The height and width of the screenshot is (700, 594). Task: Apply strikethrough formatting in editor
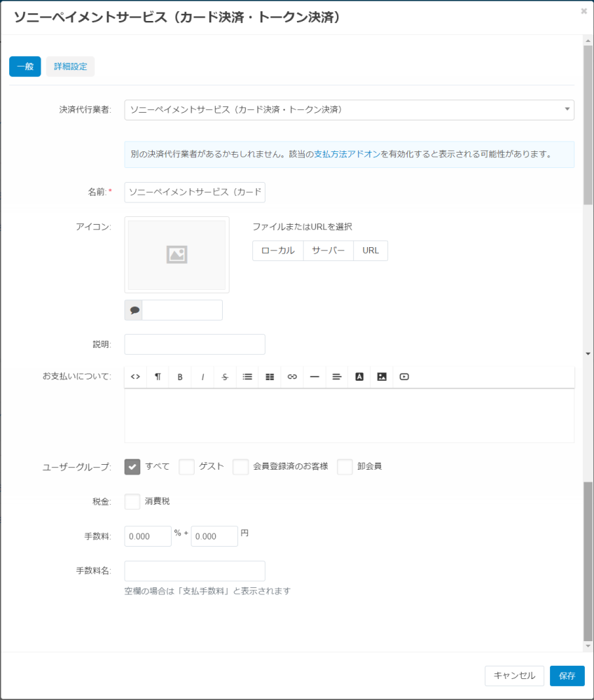pyautogui.click(x=225, y=377)
